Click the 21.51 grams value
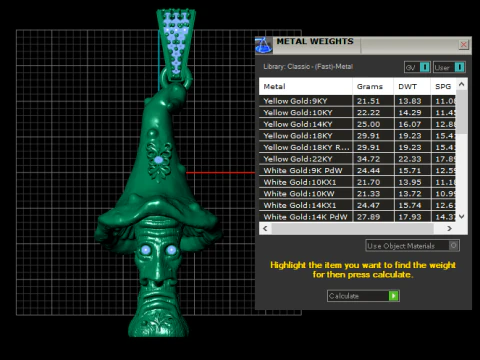The image size is (480, 360). 368,101
